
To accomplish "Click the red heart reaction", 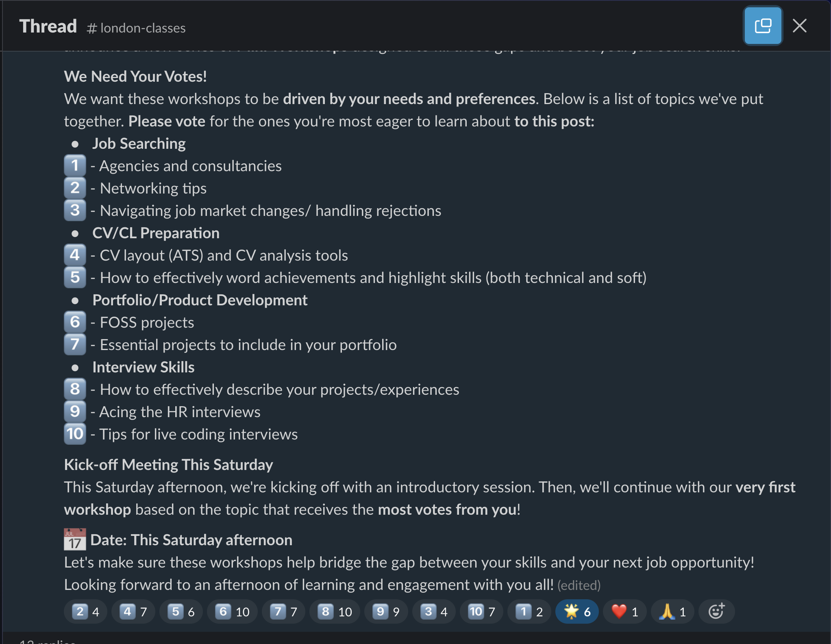I will [624, 611].
